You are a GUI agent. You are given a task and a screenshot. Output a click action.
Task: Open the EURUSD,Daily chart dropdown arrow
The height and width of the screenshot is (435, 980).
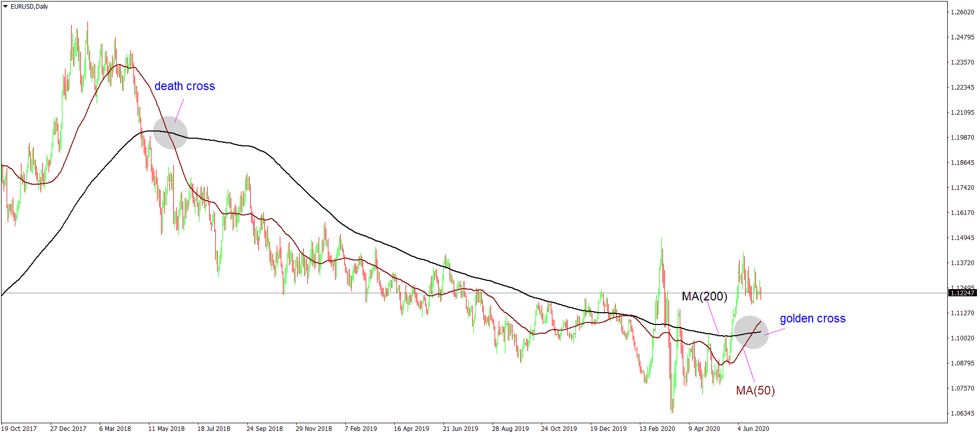[x=5, y=7]
